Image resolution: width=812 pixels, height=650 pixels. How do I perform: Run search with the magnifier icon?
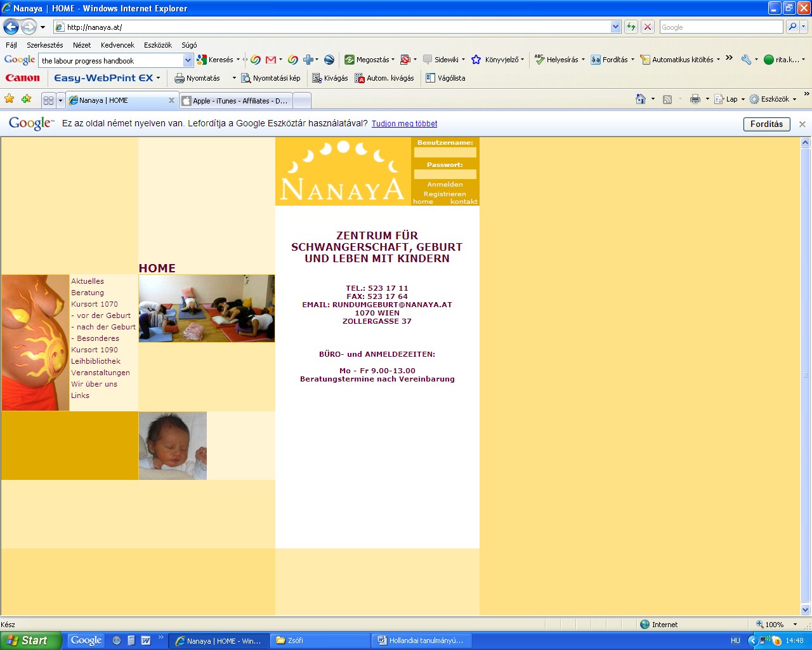tap(792, 27)
